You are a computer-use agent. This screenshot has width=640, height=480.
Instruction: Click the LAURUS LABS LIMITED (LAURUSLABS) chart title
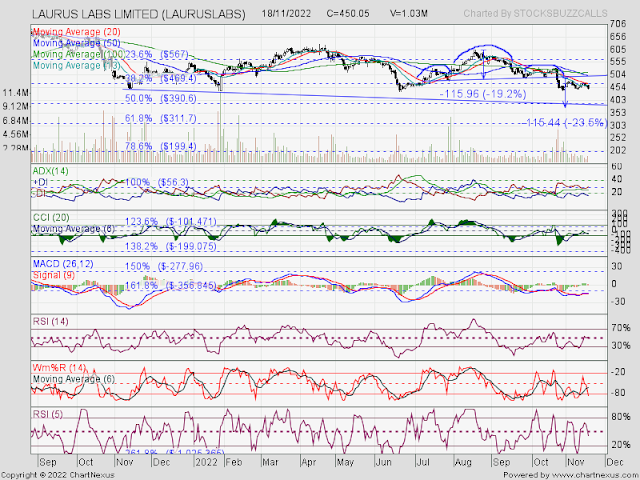(x=139, y=14)
